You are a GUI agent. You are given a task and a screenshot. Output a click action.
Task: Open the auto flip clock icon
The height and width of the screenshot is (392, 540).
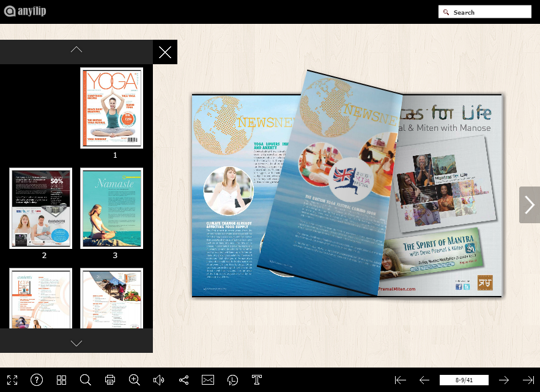(232, 380)
